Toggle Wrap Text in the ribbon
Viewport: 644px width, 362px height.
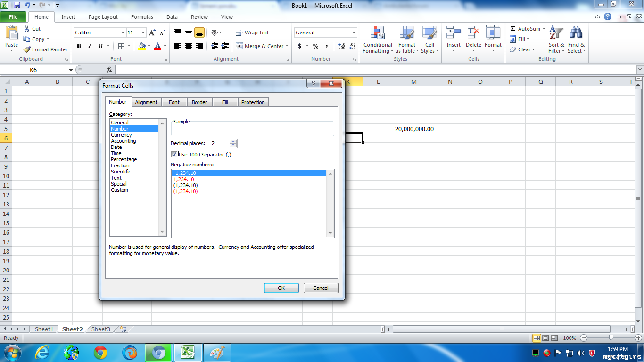(252, 33)
